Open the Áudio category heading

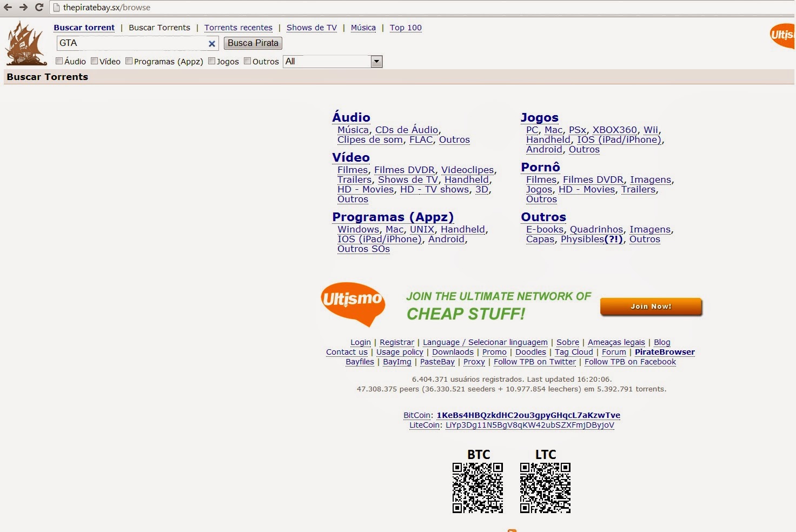[351, 117]
